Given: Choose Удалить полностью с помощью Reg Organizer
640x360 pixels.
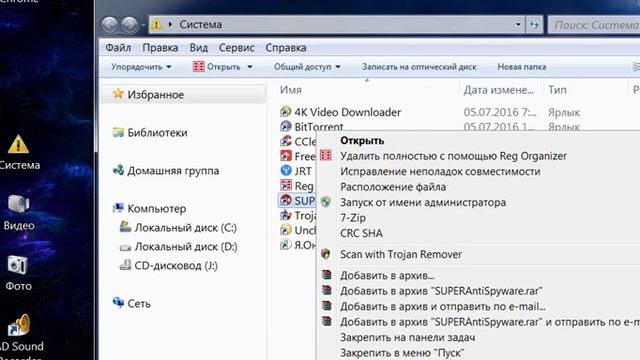Looking at the screenshot, I should coord(453,156).
